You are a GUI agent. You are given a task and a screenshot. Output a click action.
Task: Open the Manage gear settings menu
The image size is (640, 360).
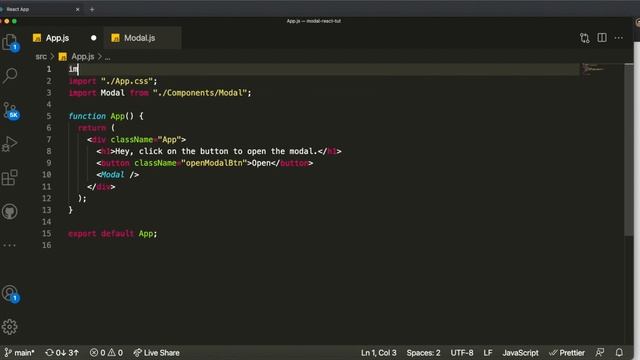tap(10, 327)
